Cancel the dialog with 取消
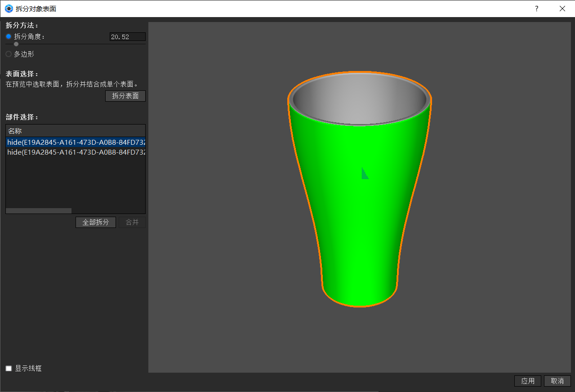The height and width of the screenshot is (392, 575). click(557, 381)
